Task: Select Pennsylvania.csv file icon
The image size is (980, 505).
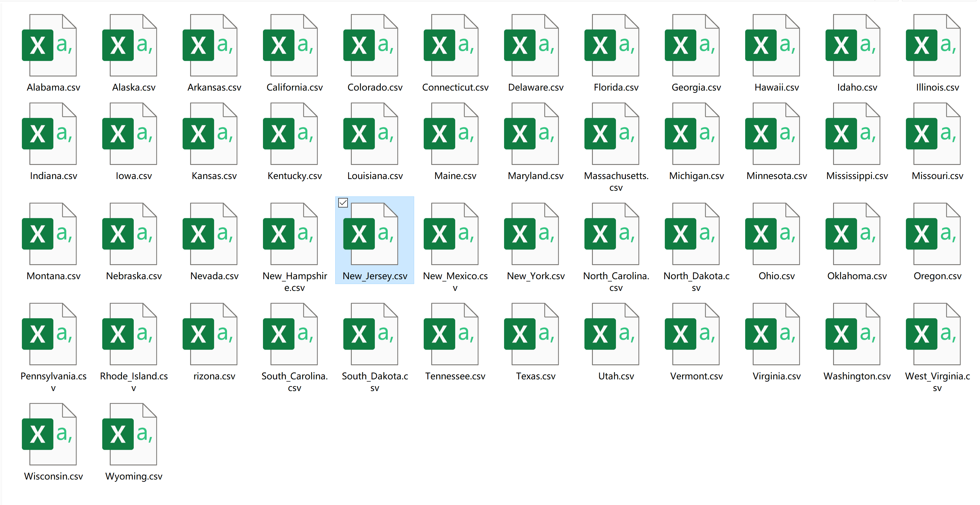Action: coord(49,334)
